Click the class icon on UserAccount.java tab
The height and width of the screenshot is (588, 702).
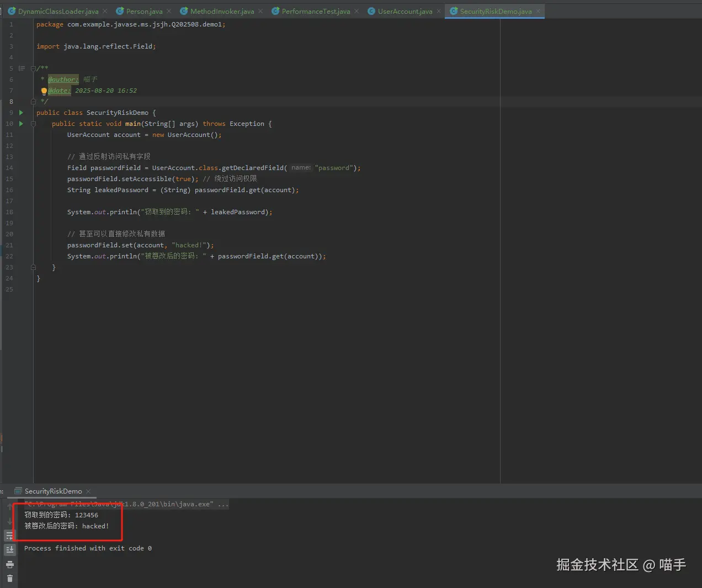[x=371, y=11]
